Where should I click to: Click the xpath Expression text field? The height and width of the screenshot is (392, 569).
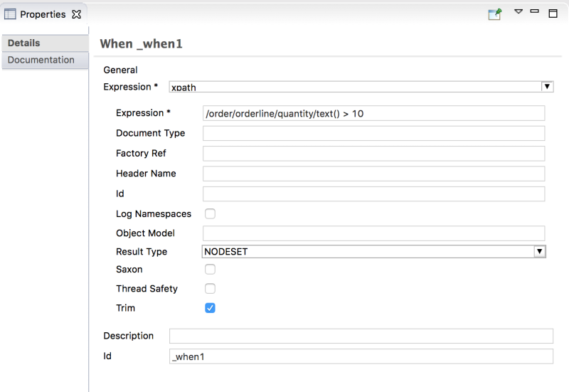click(x=373, y=113)
